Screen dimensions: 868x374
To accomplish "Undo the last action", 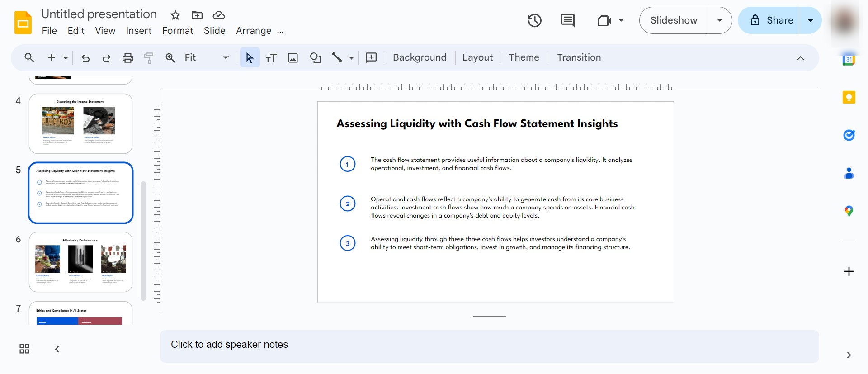I will [x=85, y=58].
